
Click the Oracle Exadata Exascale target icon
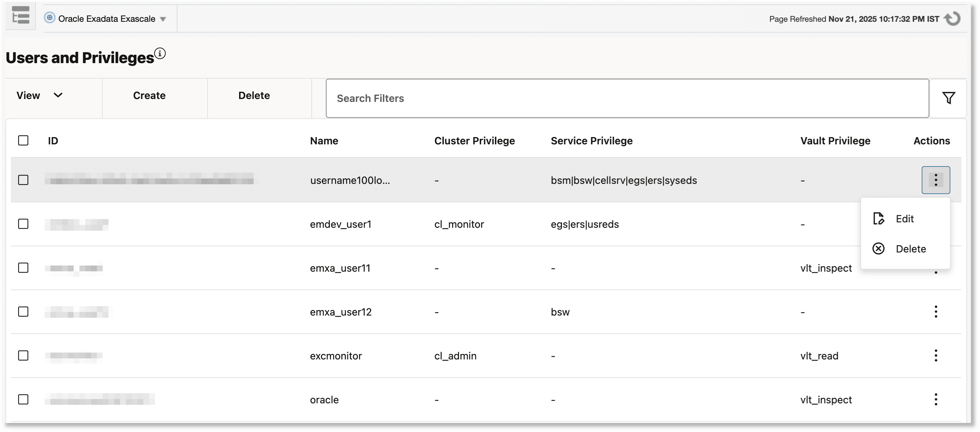click(x=49, y=17)
